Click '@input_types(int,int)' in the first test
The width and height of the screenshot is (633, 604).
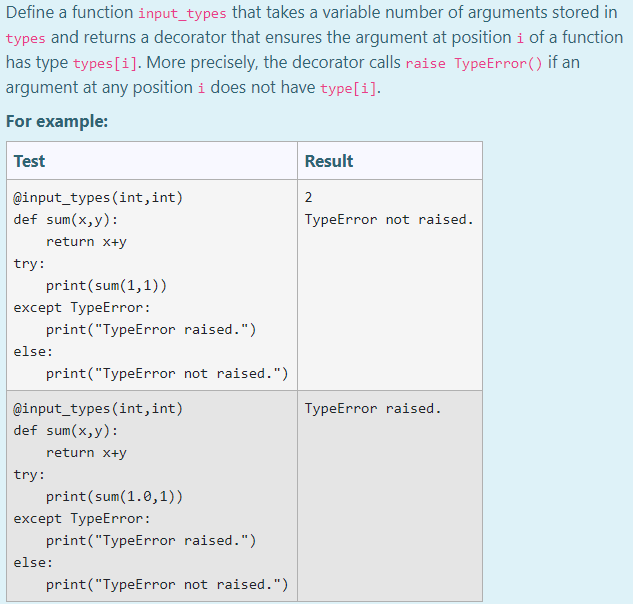tap(98, 197)
